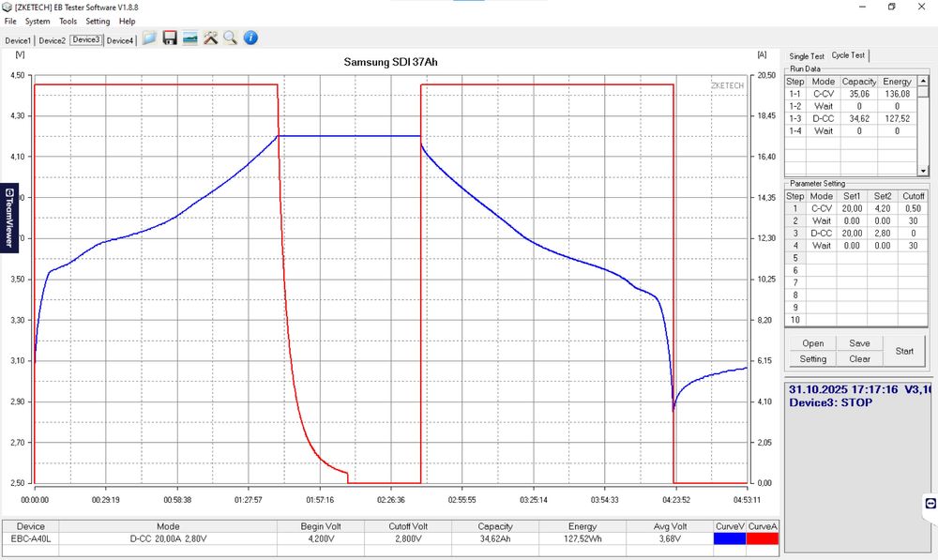Save data with floppy disk icon
This screenshot has height=560, width=938.
pos(170,38)
